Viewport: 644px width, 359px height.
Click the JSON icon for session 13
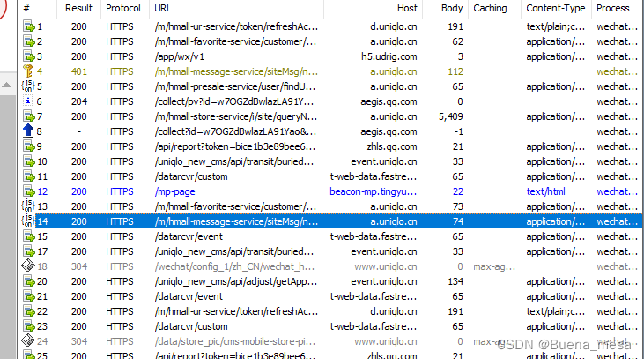[28, 207]
